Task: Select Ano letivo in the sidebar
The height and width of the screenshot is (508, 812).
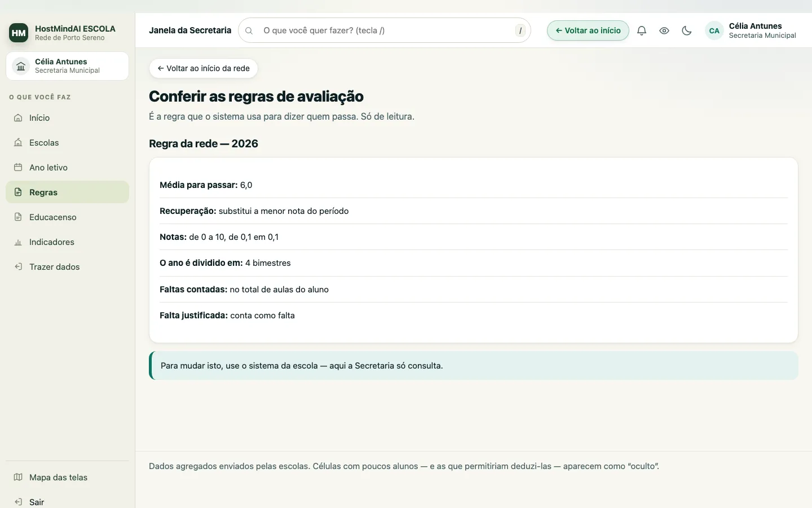Action: click(67, 168)
